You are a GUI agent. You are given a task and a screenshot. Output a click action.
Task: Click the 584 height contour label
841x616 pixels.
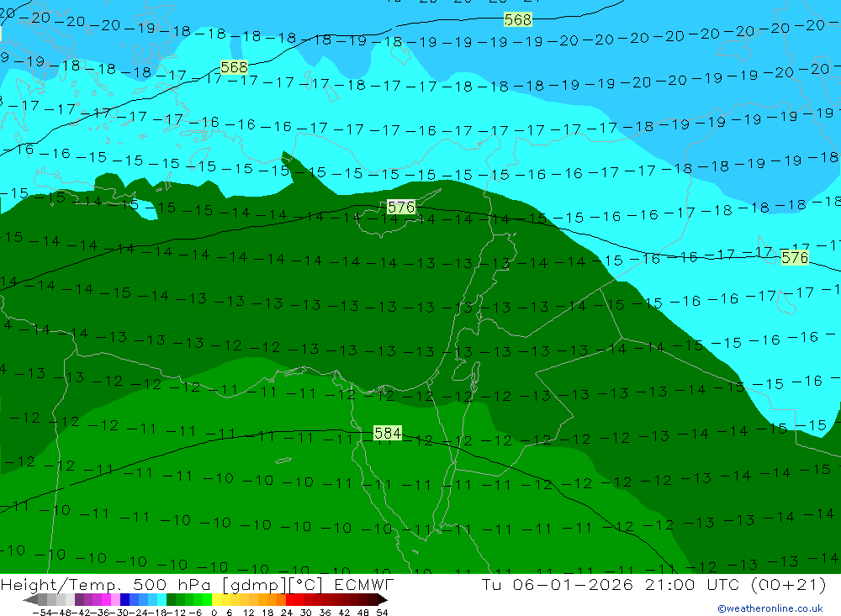point(388,433)
